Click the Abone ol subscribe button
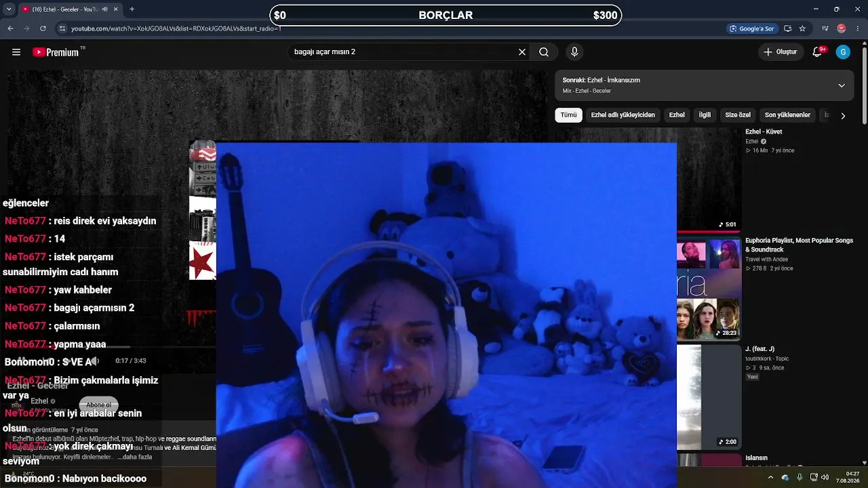 coord(99,405)
